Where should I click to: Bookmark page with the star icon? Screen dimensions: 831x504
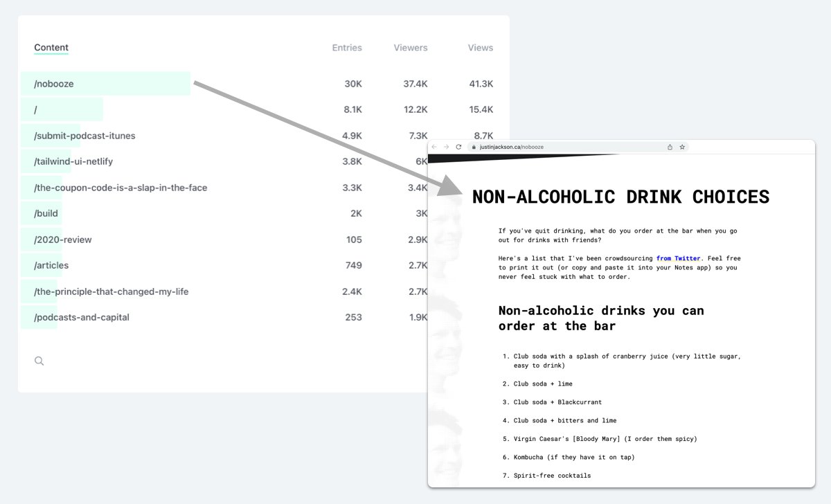point(682,147)
